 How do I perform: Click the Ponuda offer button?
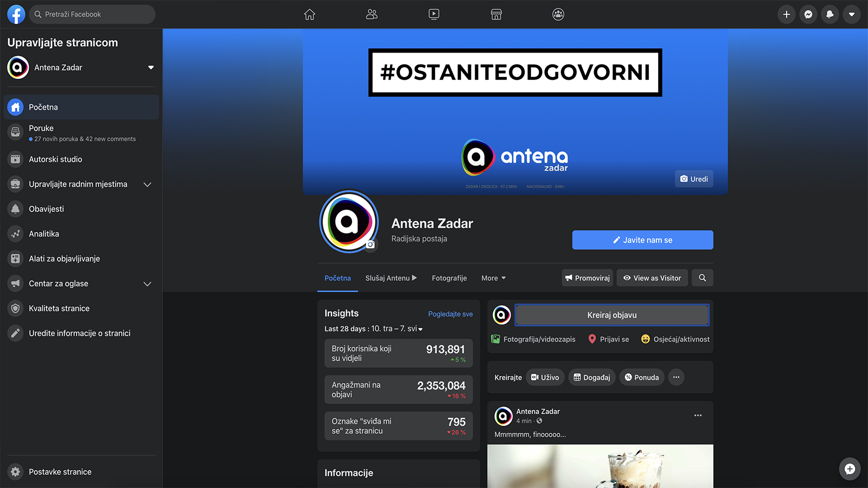(x=641, y=377)
